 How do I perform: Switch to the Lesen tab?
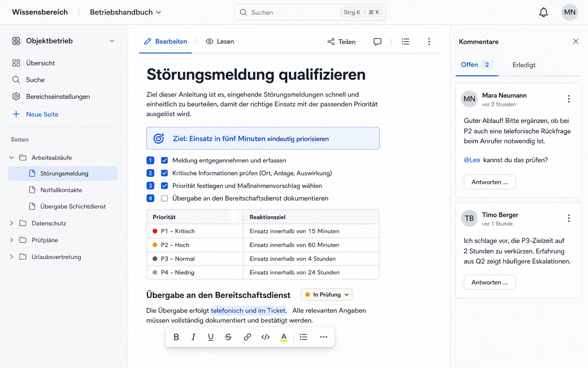coord(220,42)
